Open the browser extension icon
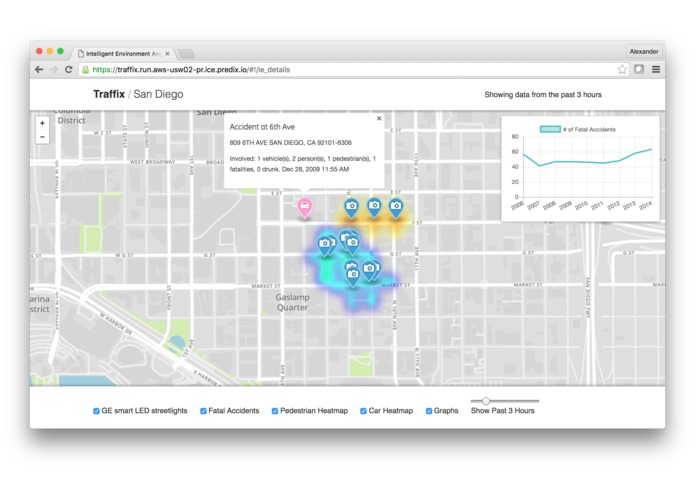The height and width of the screenshot is (494, 695). (639, 69)
